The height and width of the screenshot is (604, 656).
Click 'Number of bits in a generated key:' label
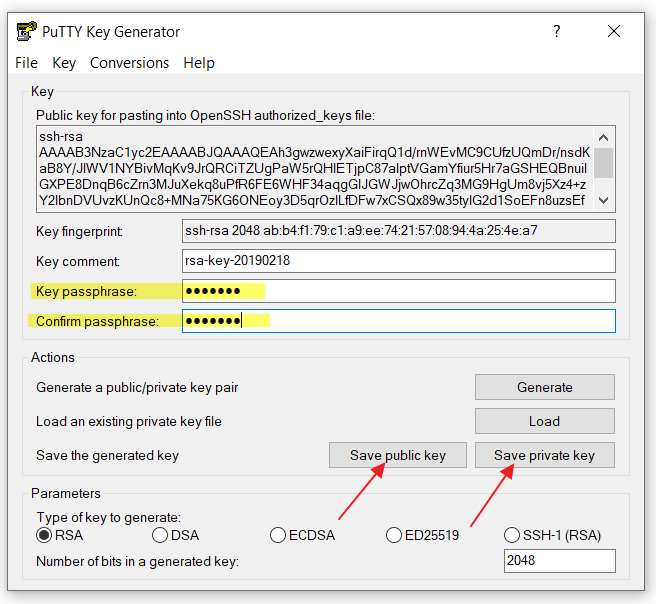(138, 561)
